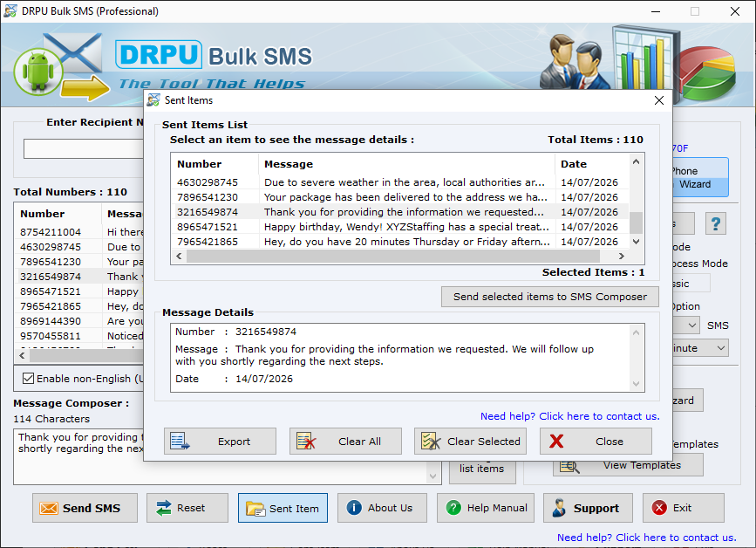Click the blue question mark help icon
Screen dimensions: 756x548
coord(716,224)
